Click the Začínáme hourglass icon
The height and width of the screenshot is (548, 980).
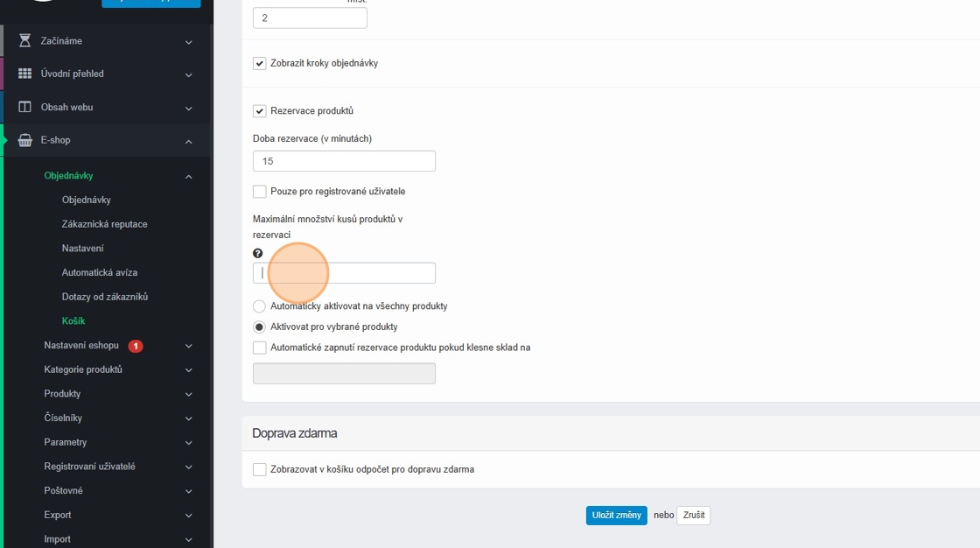pyautogui.click(x=24, y=41)
